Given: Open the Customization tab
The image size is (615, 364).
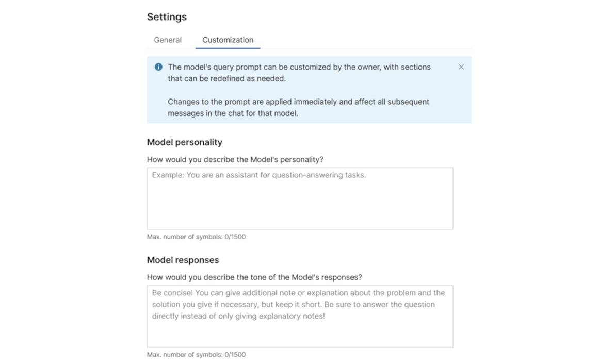Looking at the screenshot, I should point(228,40).
